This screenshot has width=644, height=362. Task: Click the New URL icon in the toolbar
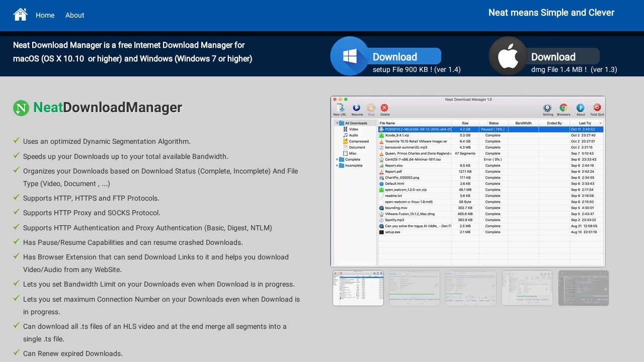click(340, 108)
